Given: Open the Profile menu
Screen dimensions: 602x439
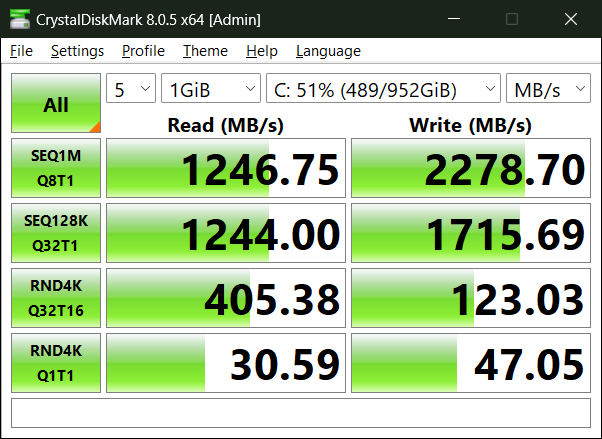Looking at the screenshot, I should (x=143, y=51).
